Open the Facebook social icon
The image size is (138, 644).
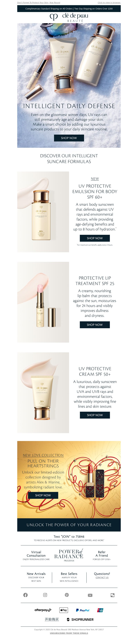pos(25,595)
